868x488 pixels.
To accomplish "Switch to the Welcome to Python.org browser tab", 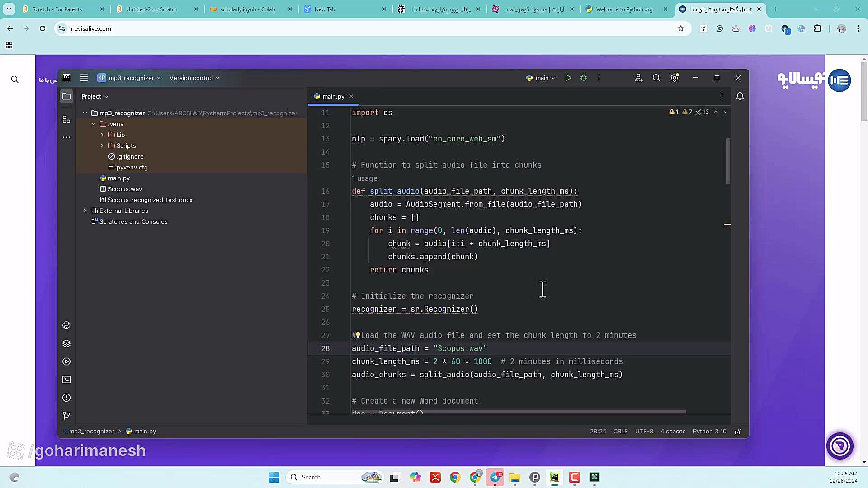I will (x=624, y=9).
